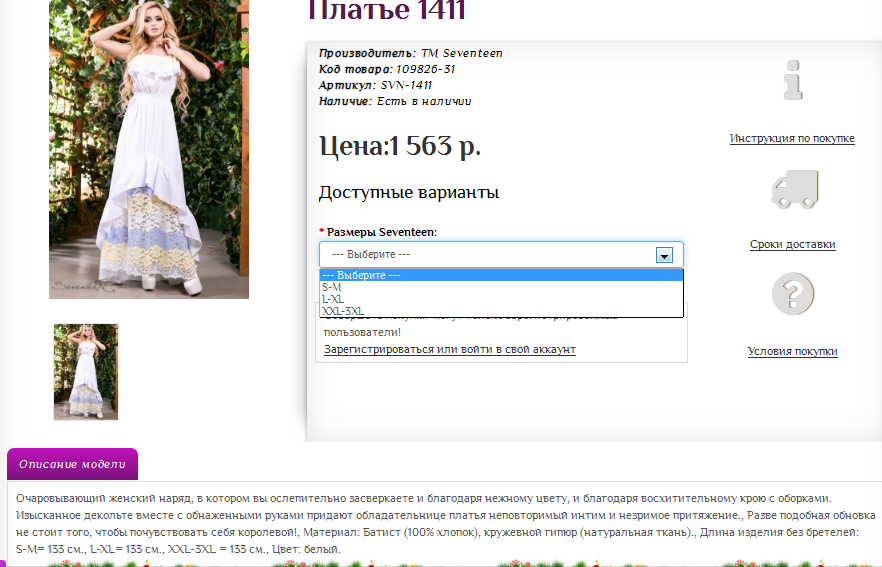Open the large dress product photo
The image size is (882, 567).
(x=149, y=149)
